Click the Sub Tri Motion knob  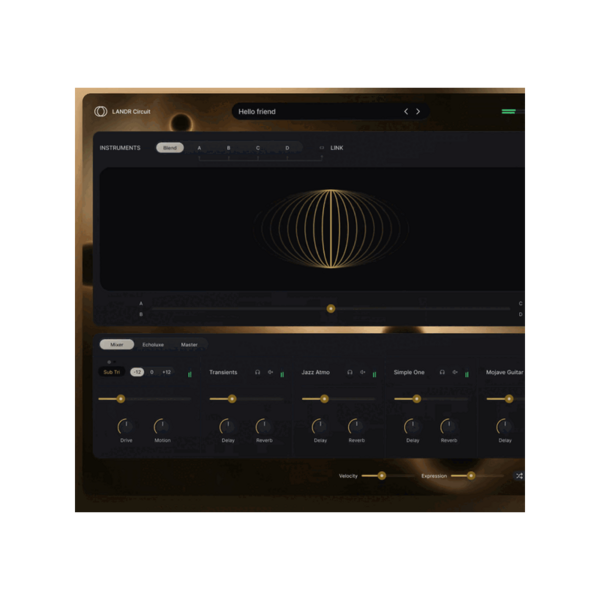[161, 426]
